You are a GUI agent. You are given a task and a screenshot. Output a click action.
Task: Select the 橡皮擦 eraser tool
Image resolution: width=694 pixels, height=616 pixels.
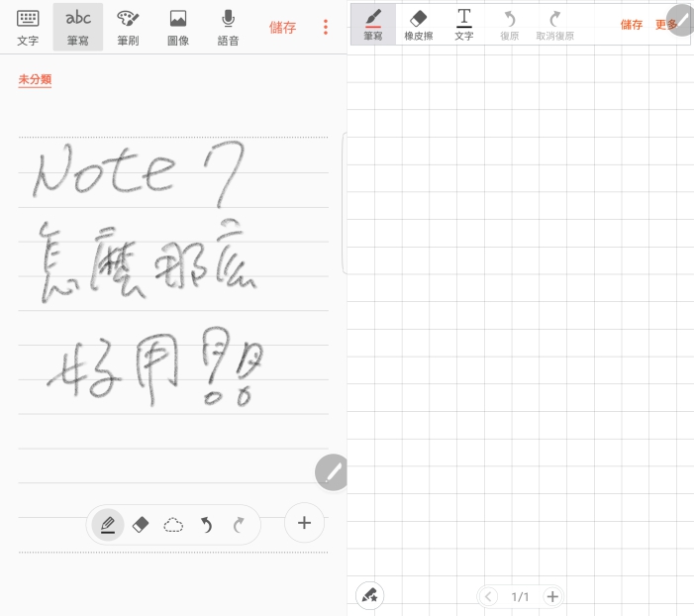tap(418, 25)
